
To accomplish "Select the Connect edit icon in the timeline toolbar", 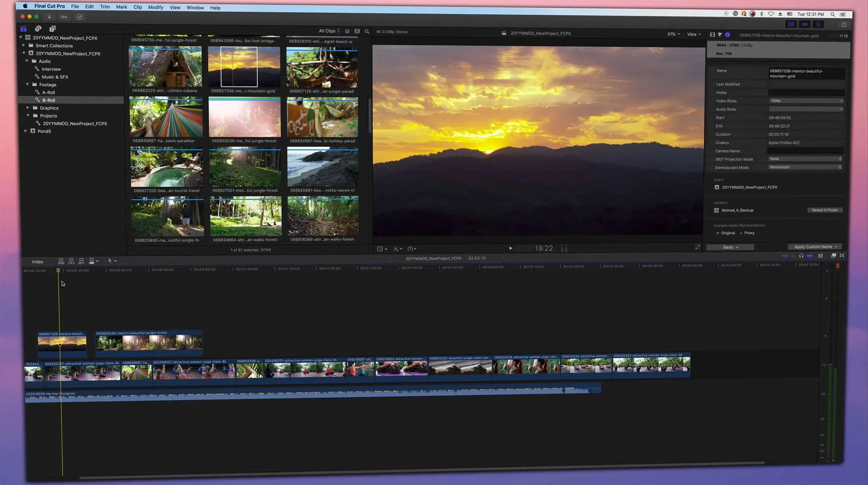I will [61, 261].
